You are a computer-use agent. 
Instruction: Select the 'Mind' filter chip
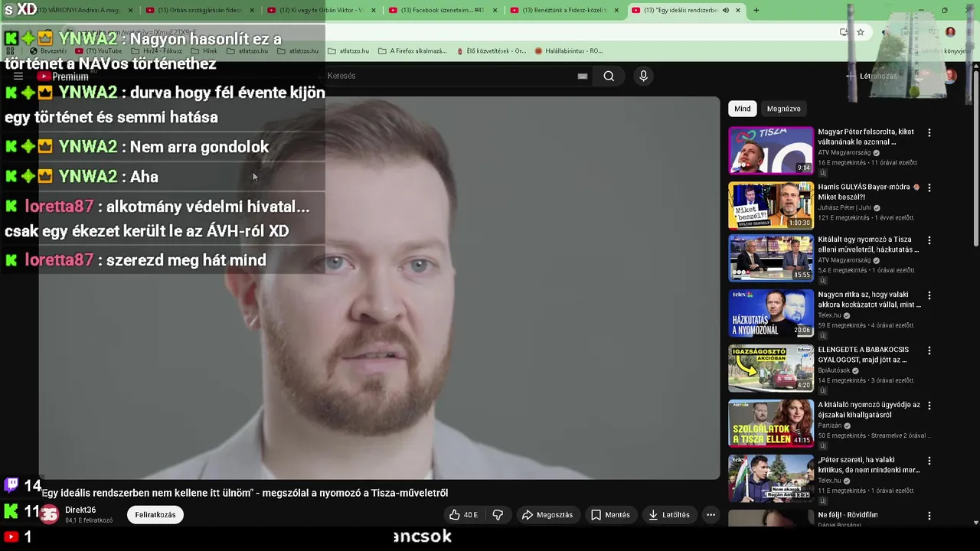click(x=743, y=109)
